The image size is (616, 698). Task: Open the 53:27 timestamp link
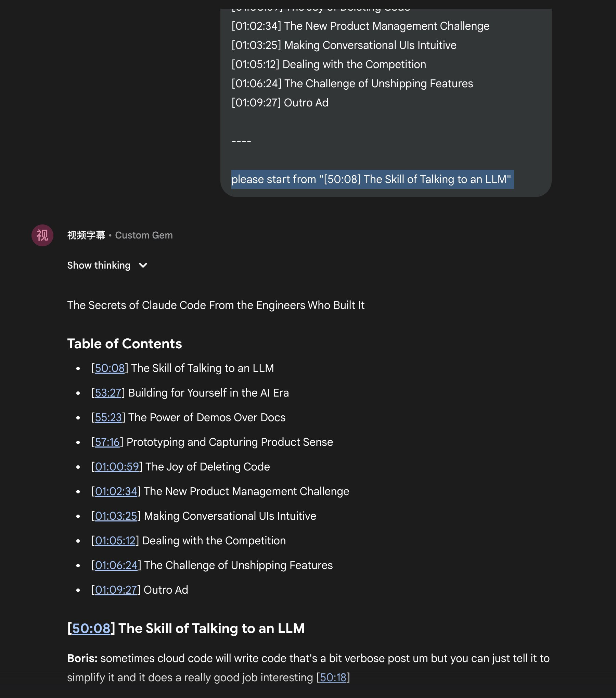point(108,393)
